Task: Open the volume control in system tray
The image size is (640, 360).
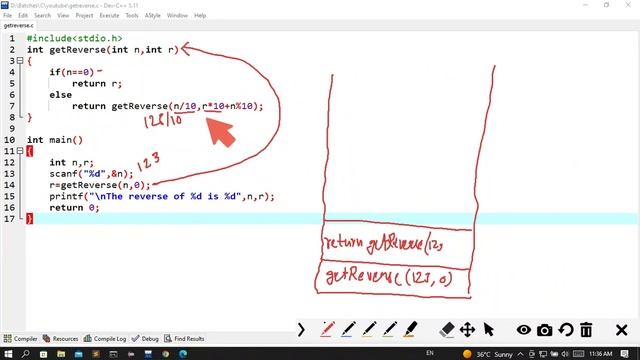Action: coord(565,354)
